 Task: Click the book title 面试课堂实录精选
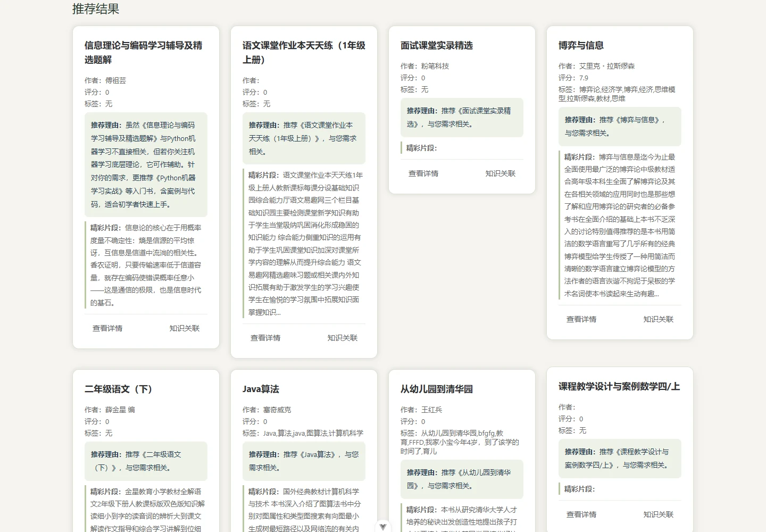tap(437, 46)
